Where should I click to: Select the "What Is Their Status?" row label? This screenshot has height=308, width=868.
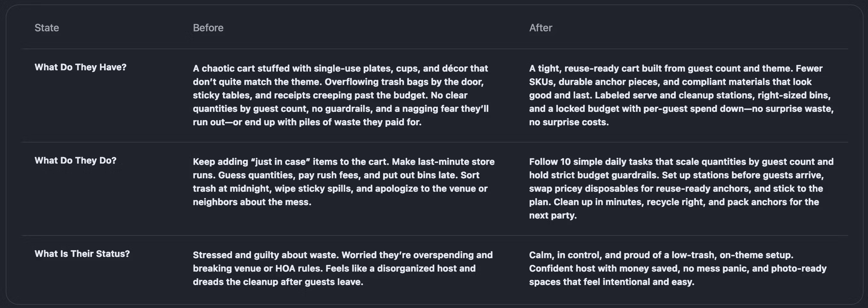coord(82,254)
